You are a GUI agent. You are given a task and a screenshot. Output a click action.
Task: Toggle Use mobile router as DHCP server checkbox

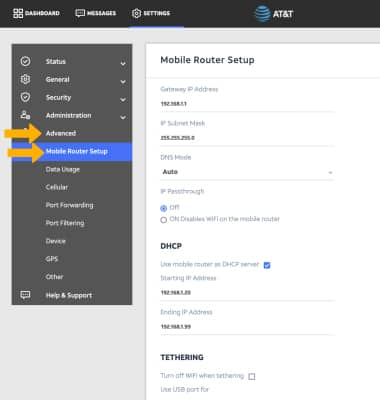(x=267, y=265)
